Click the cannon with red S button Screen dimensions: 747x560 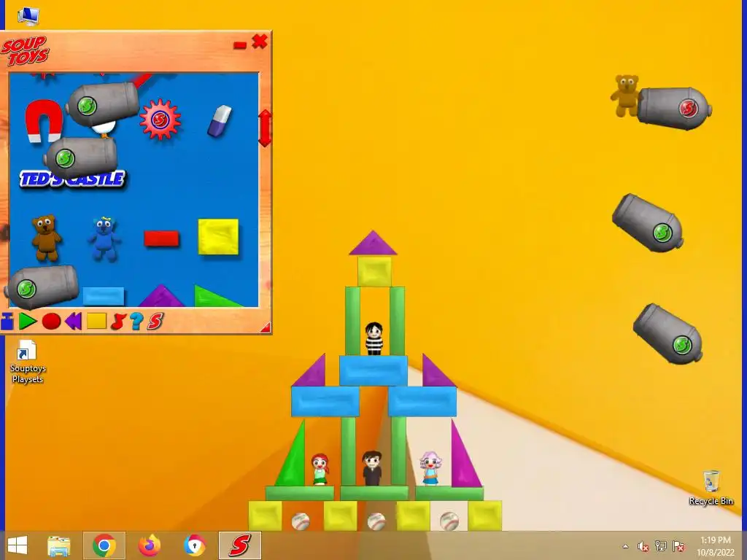(x=674, y=109)
